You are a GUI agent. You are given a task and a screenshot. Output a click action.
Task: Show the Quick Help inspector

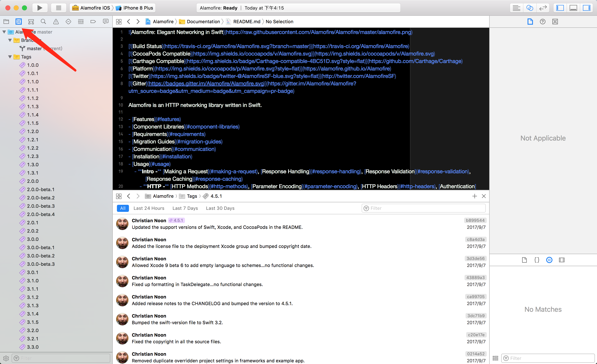tap(542, 22)
